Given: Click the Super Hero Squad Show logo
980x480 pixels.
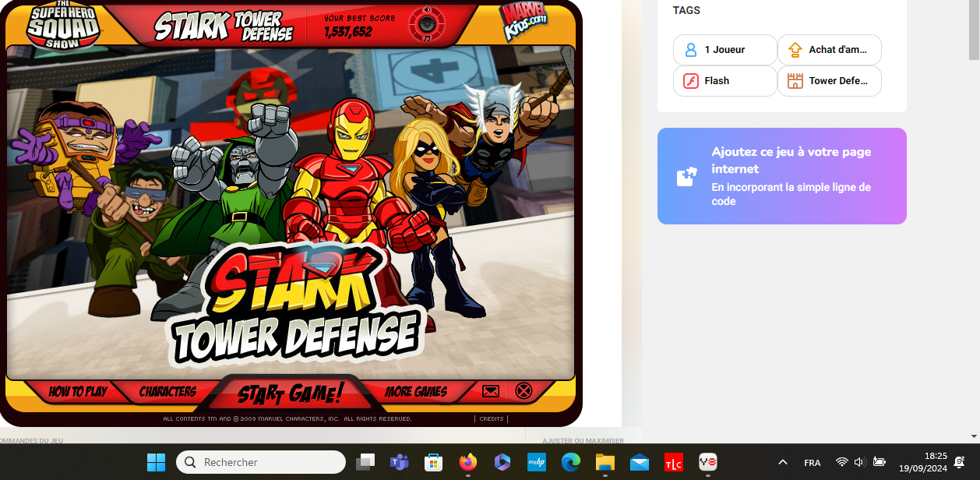Looking at the screenshot, I should (63, 25).
